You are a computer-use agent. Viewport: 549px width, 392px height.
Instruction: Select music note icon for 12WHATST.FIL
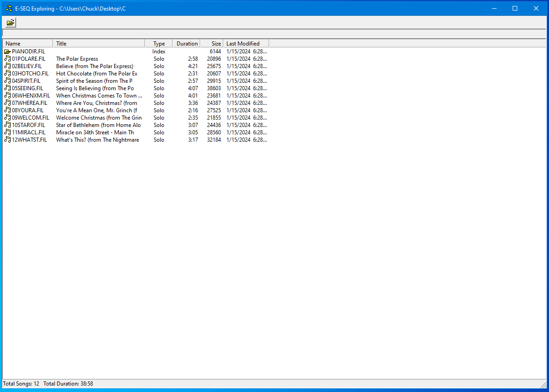pos(7,140)
